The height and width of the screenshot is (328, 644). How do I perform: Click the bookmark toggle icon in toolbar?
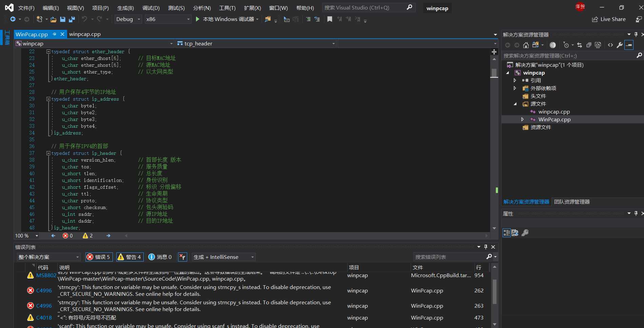point(330,19)
